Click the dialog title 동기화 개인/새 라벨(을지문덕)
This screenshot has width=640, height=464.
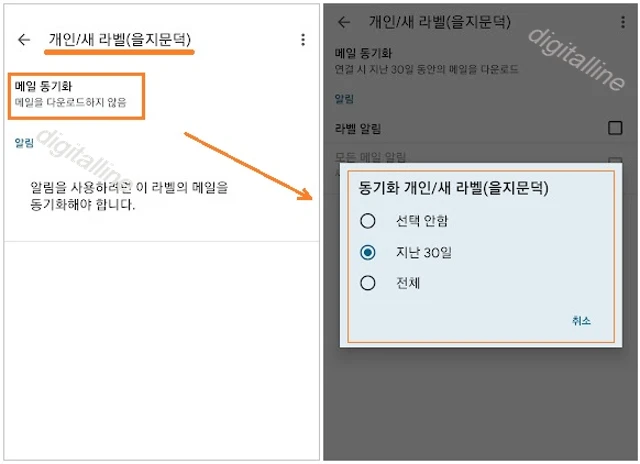(x=453, y=188)
